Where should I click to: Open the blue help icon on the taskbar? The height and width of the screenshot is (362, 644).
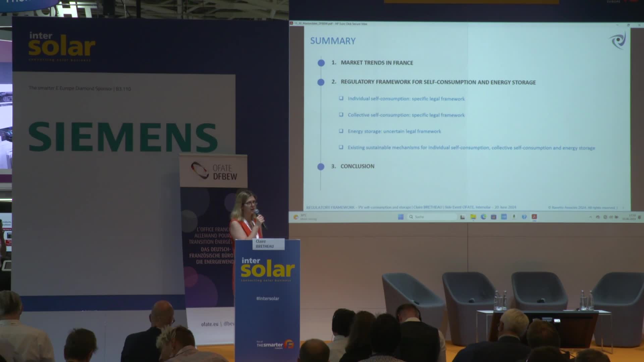pyautogui.click(x=524, y=217)
